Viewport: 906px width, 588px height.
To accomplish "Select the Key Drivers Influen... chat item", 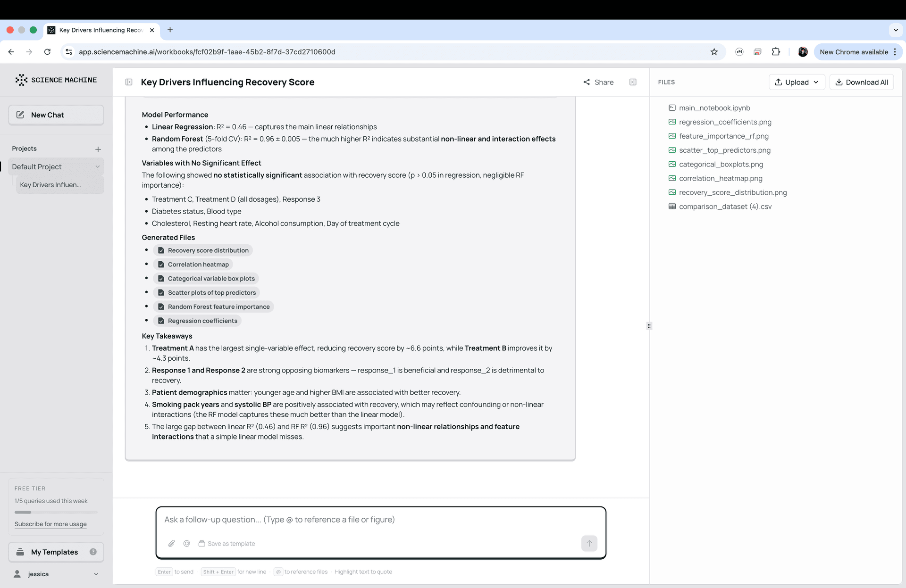I will (x=50, y=185).
